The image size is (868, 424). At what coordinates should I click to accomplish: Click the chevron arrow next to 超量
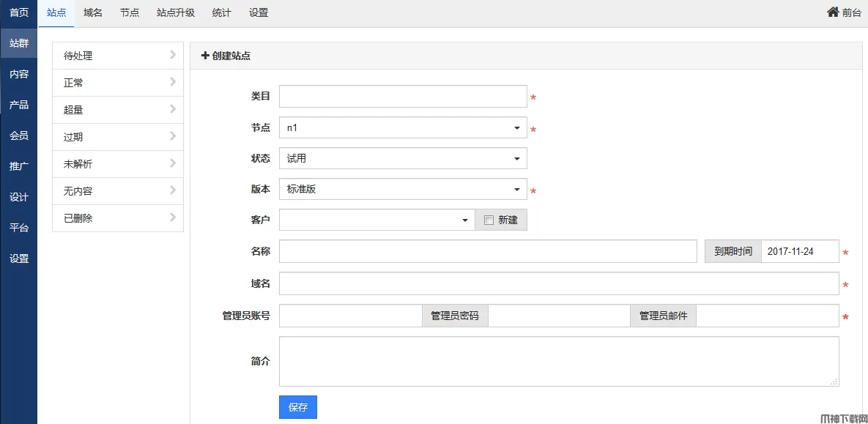point(173,109)
